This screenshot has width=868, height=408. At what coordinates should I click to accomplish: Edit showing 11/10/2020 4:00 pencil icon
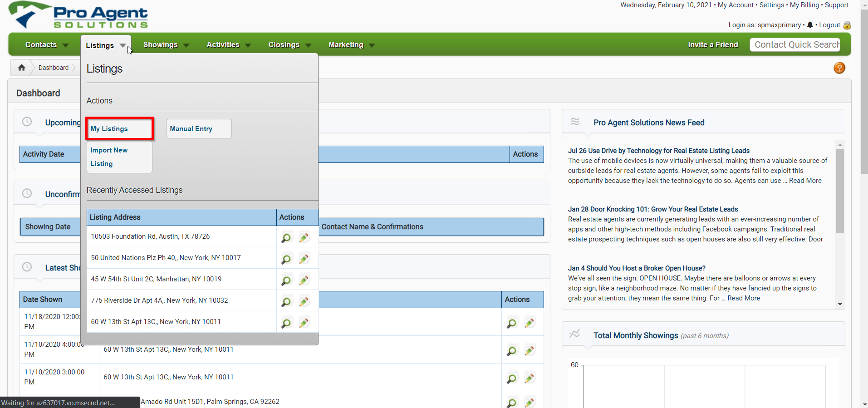point(529,350)
